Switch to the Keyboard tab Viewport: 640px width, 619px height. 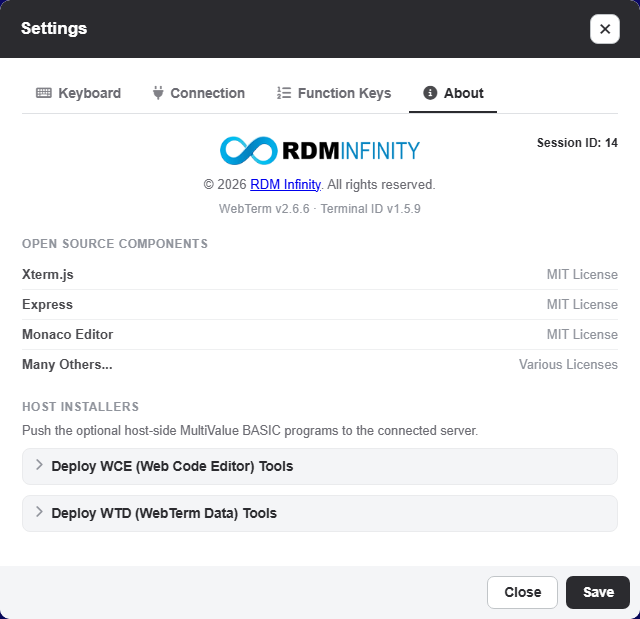78,93
